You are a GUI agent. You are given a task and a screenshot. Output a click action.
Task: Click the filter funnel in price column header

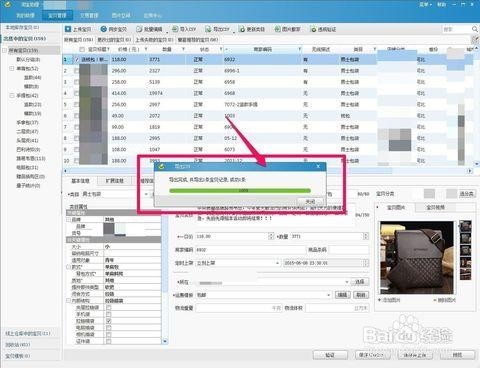click(146, 49)
